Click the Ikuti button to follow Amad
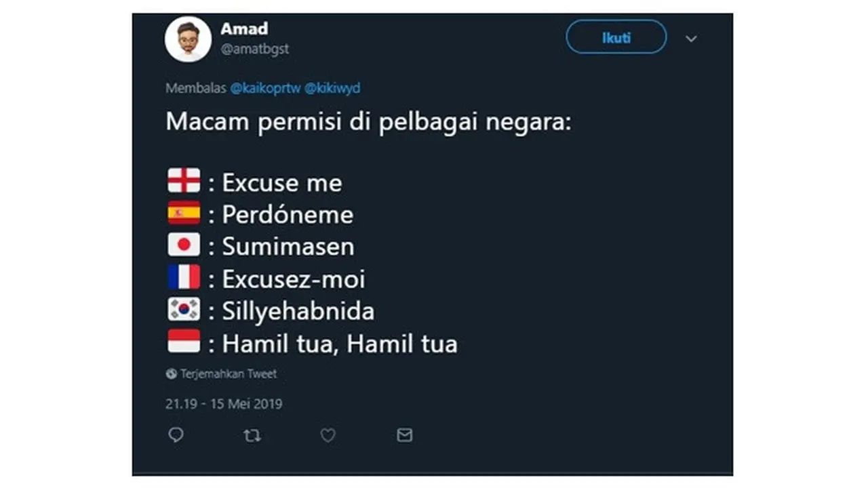This screenshot has height=488, width=868. pyautogui.click(x=615, y=37)
